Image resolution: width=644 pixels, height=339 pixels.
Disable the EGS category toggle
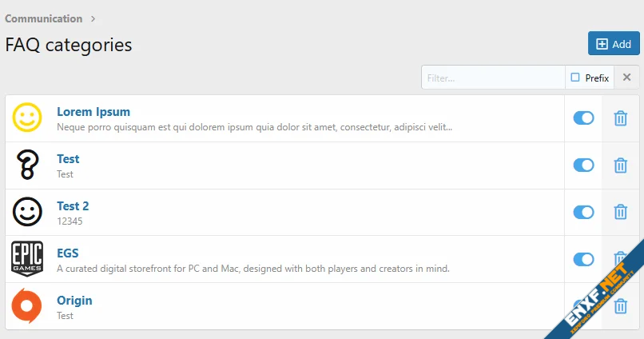583,259
